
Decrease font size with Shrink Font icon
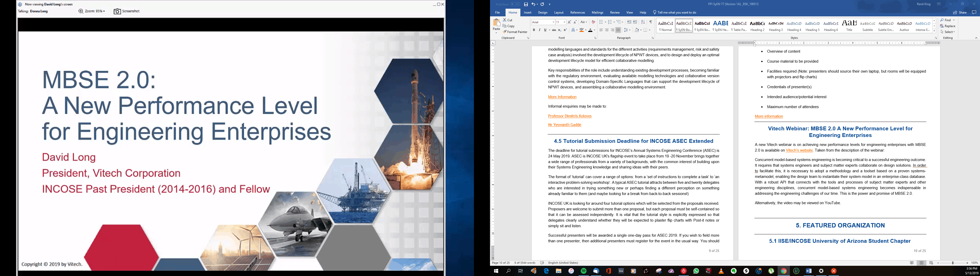coord(575,22)
